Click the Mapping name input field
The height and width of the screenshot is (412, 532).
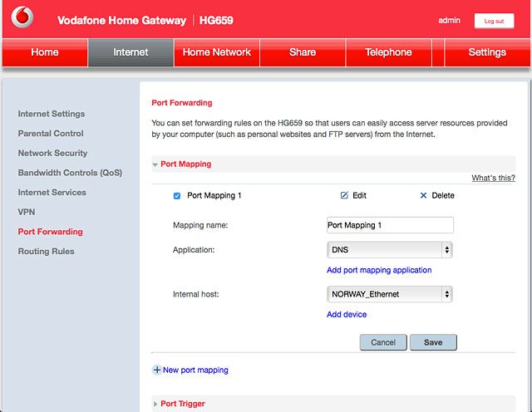point(390,225)
